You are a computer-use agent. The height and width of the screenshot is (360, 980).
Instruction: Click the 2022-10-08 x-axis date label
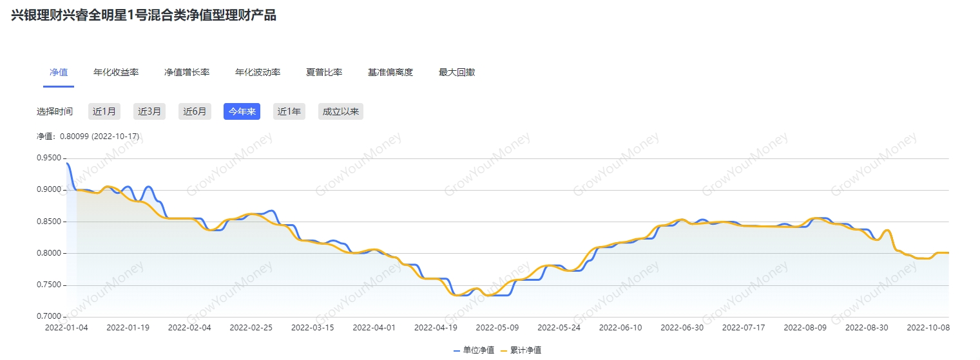coord(928,327)
